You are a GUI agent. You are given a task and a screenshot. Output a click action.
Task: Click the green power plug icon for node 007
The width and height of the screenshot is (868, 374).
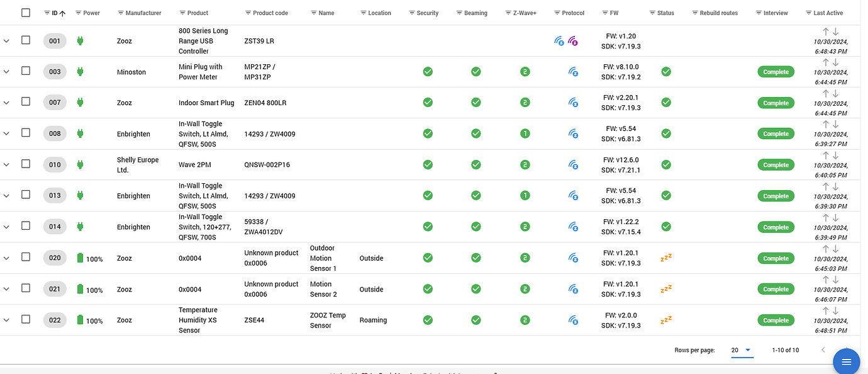(80, 102)
